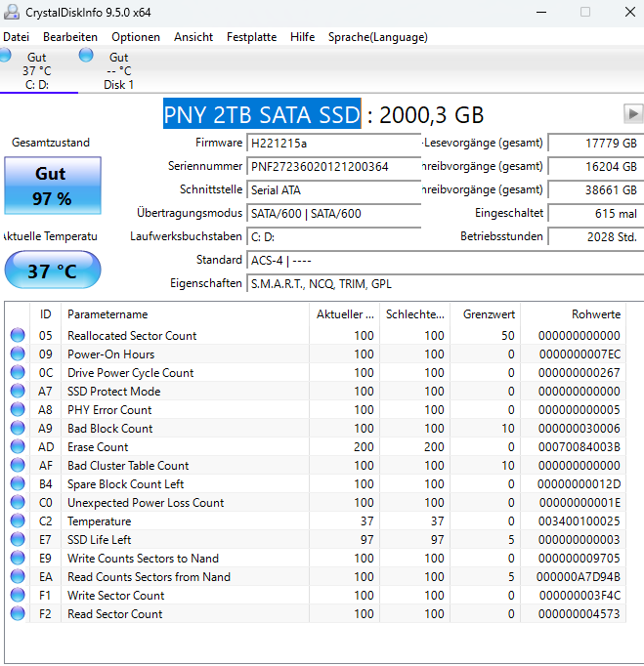Open the Sprache(Language) menu
644x666 pixels.
tap(378, 37)
